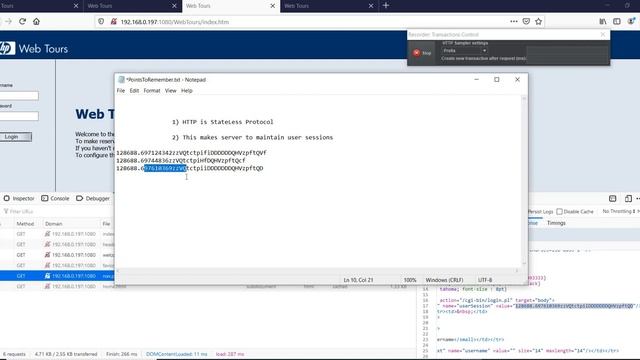The image size is (640, 360).
Task: Switch to the Console devtools tab
Action: click(x=55, y=198)
